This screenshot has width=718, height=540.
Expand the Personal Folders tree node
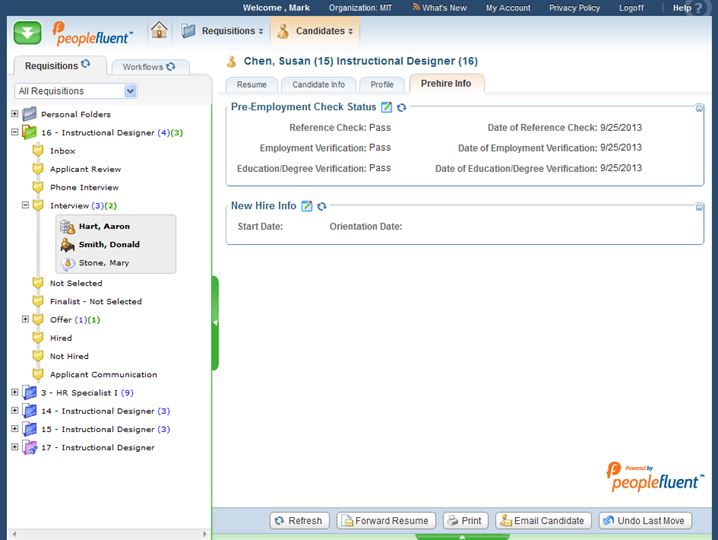[x=15, y=114]
